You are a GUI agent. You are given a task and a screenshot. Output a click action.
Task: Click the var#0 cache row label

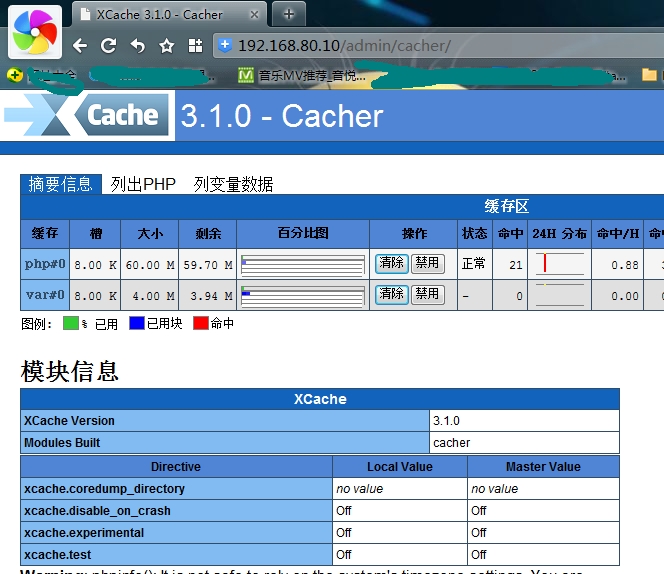[x=45, y=295]
